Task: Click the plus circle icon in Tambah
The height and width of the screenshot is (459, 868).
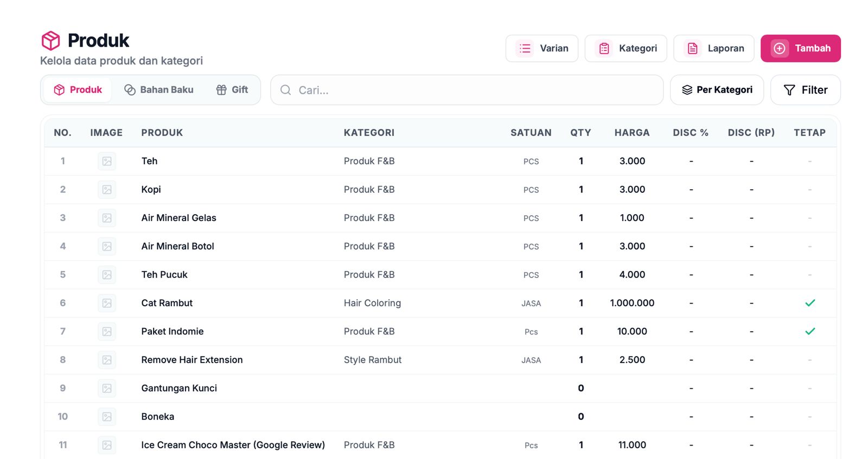Action: [780, 48]
